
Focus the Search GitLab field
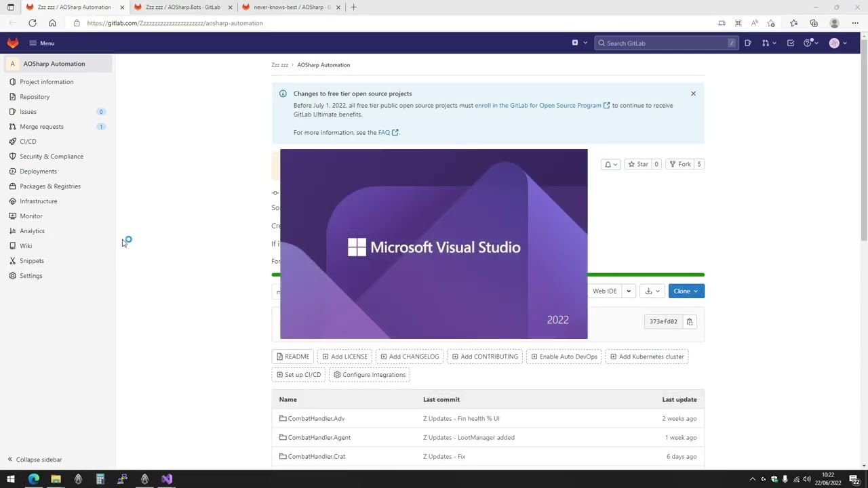(x=666, y=43)
